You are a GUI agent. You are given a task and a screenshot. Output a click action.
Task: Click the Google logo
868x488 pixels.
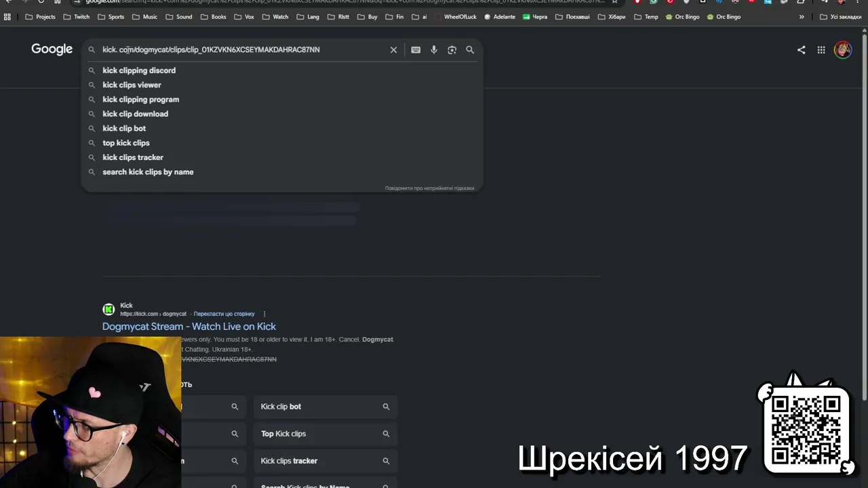[x=52, y=49]
